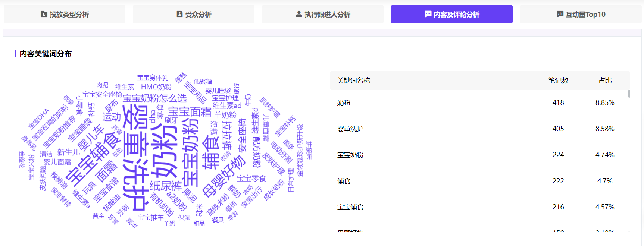
Task: Click the keyword table scrollbar thumb
Action: click(629, 94)
